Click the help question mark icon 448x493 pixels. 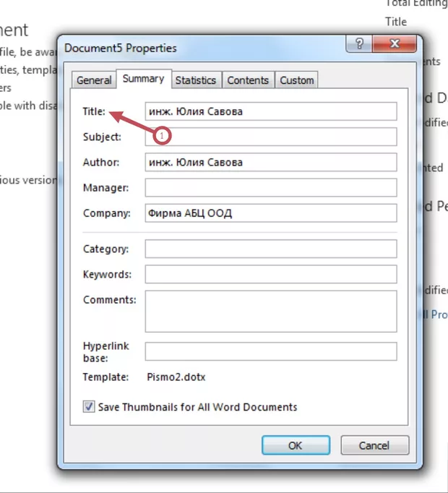click(359, 43)
